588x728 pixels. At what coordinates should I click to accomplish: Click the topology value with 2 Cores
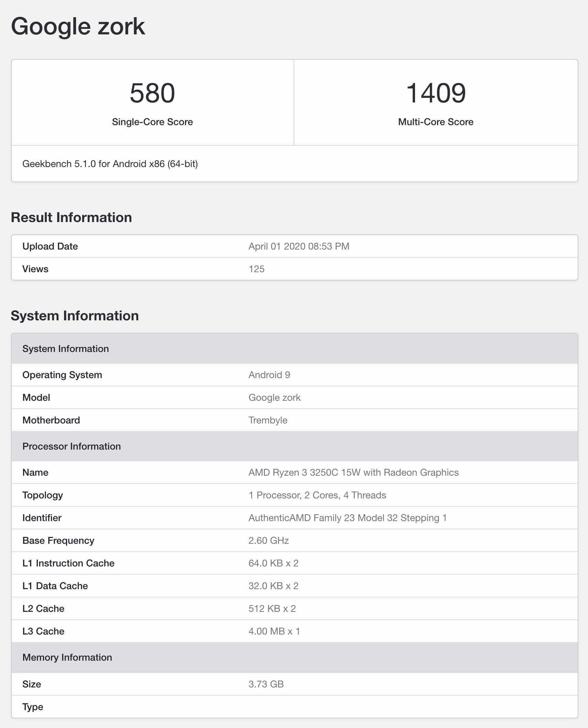coord(317,495)
